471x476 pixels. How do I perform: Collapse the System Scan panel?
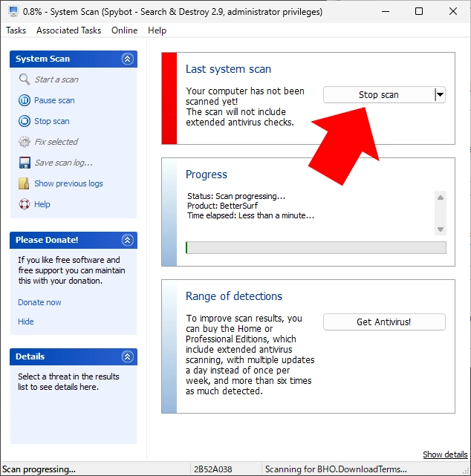(x=127, y=59)
